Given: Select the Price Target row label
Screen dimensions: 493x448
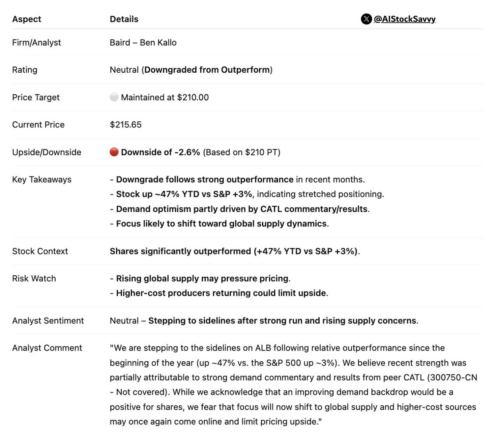Looking at the screenshot, I should pos(36,97).
